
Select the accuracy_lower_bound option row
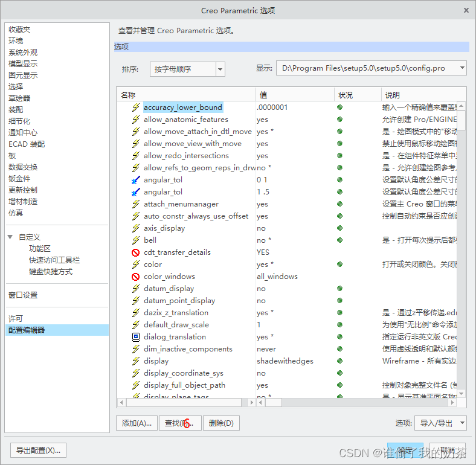(183, 107)
